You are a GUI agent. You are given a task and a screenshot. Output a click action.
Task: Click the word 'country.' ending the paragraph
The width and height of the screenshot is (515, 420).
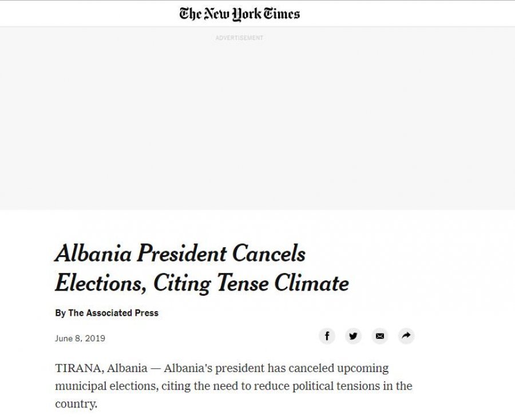point(76,404)
